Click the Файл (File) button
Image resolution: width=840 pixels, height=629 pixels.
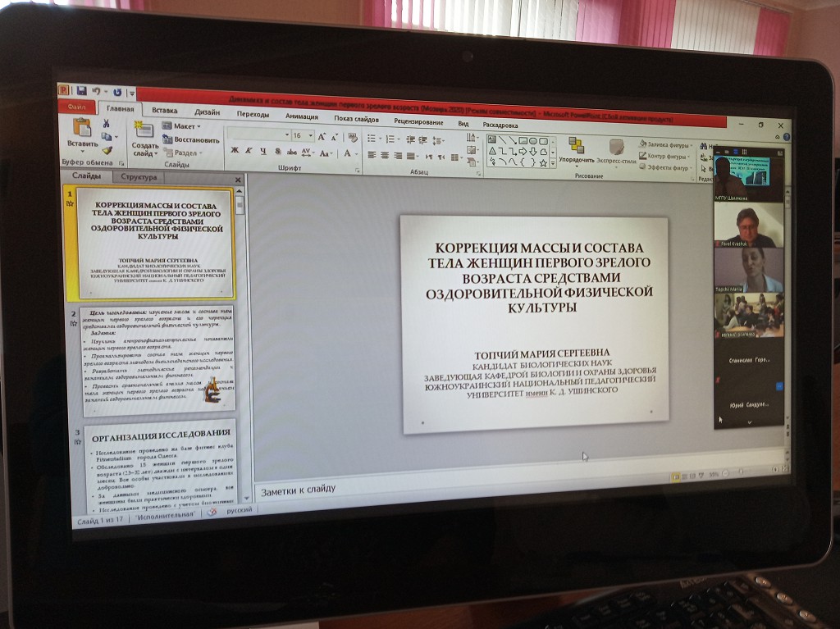tap(77, 107)
